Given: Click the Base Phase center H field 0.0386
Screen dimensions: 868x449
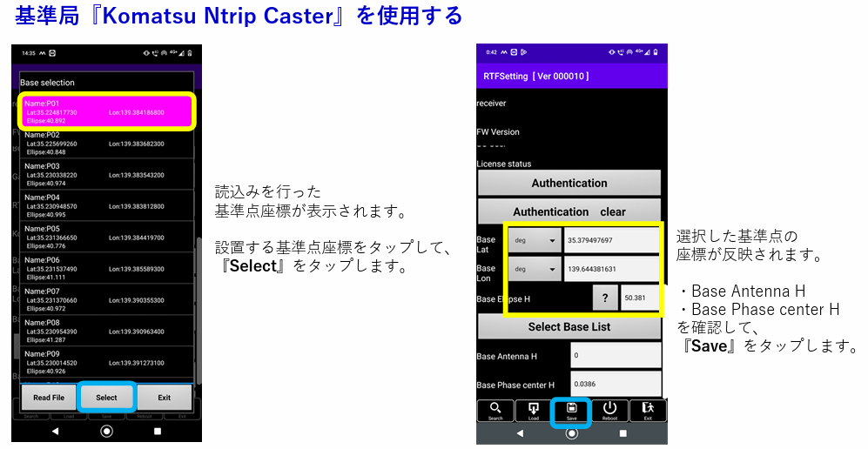Looking at the screenshot, I should (616, 385).
